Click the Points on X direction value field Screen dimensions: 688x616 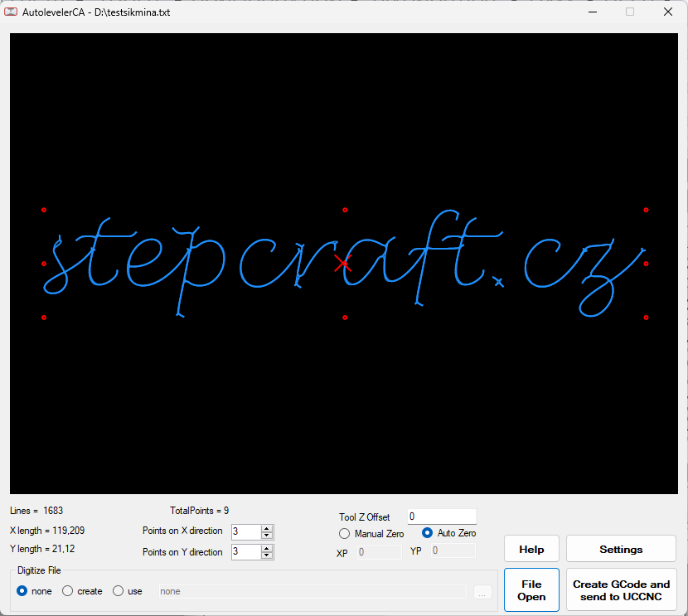click(x=246, y=531)
